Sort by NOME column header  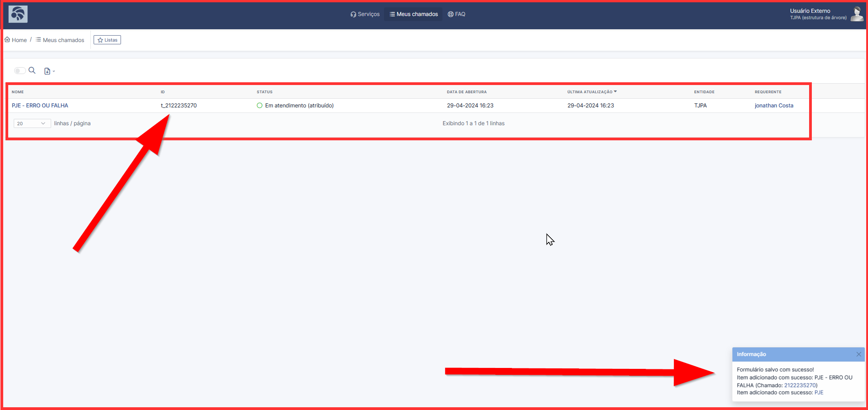[18, 92]
